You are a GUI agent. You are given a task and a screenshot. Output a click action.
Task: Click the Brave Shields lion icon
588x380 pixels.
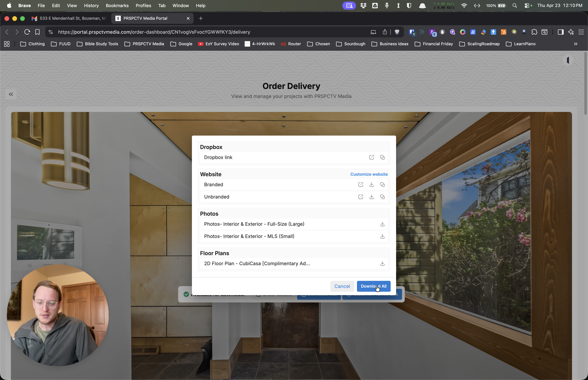(397, 32)
